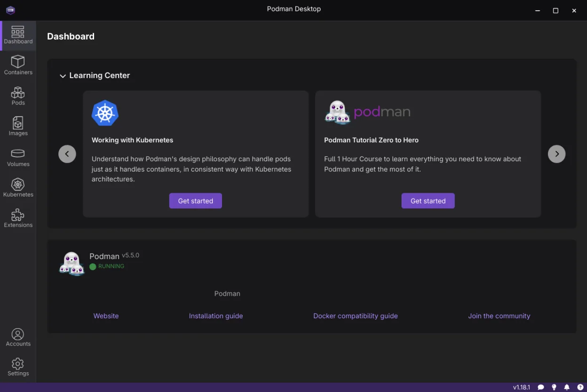The height and width of the screenshot is (392, 587).
Task: Open the Podman Website link
Action: point(106,316)
